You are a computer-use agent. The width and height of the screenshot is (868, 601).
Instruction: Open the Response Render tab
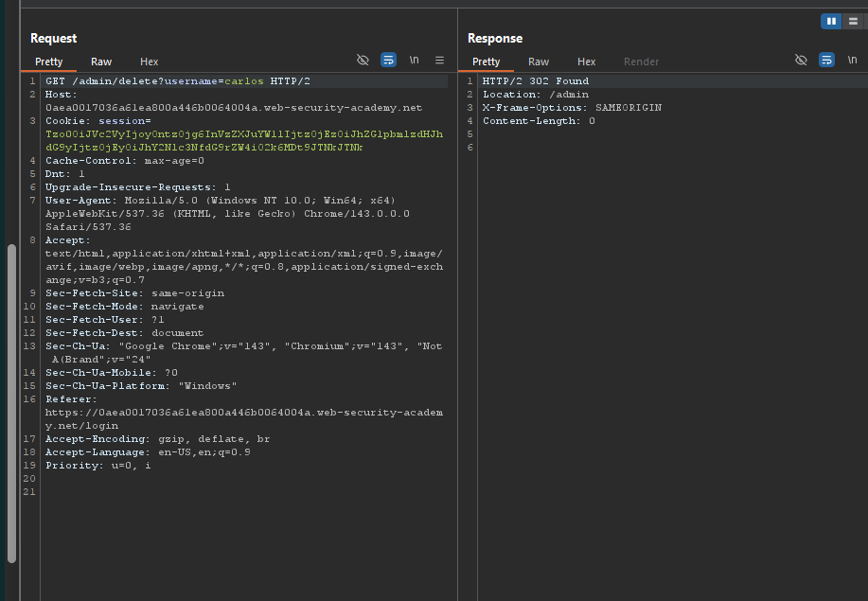641,62
